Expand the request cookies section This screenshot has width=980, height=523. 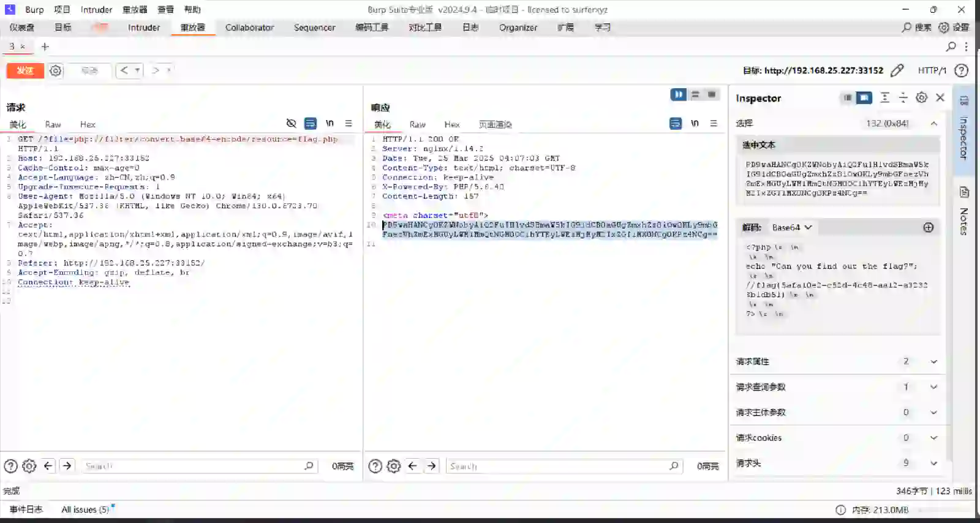point(933,438)
